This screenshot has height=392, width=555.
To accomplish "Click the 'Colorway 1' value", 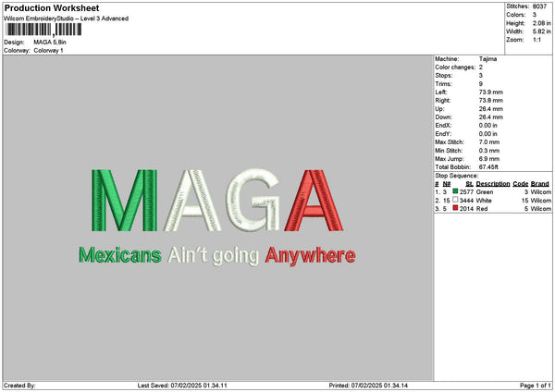I will (48, 51).
